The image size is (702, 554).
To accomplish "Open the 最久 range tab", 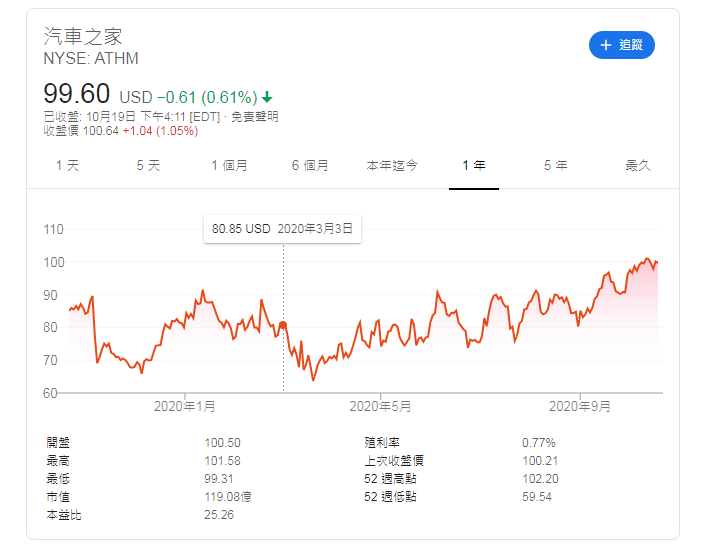I will pos(638,165).
